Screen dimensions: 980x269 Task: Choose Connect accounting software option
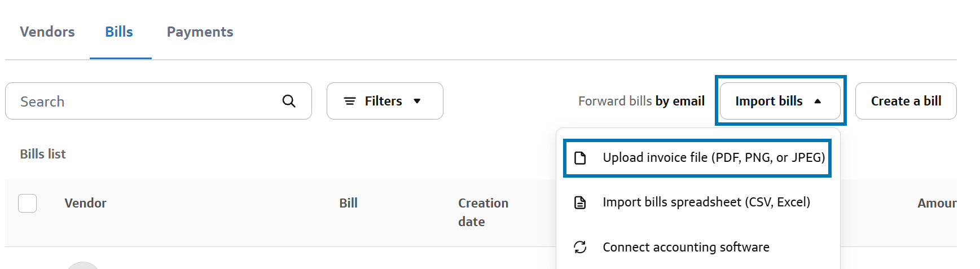point(685,247)
